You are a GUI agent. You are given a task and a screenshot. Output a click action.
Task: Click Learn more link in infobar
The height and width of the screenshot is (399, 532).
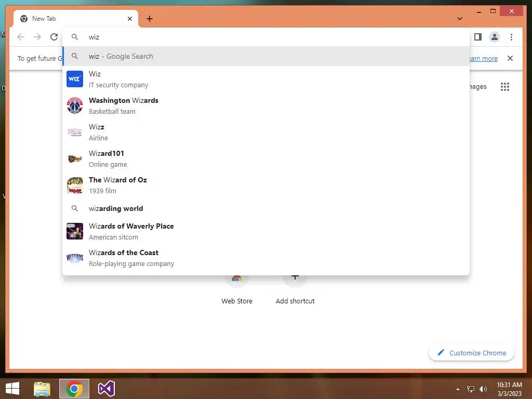pos(484,58)
